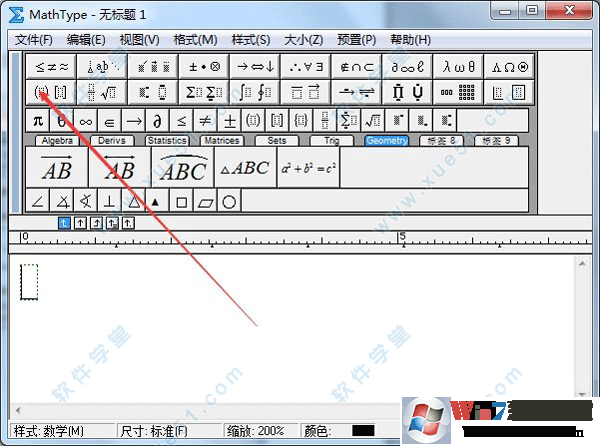Insert the solid triangle symbol
This screenshot has width=600, height=446.
pyautogui.click(x=157, y=201)
